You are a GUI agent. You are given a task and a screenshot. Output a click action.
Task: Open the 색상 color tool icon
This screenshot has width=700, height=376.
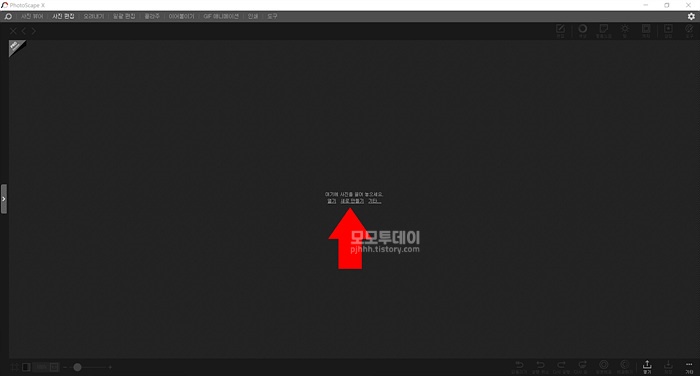[x=583, y=31]
